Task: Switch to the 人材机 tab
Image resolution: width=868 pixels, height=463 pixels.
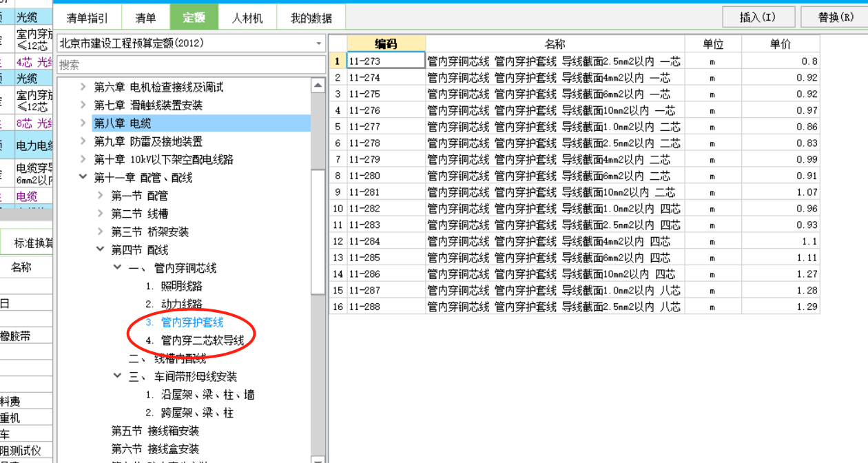Action: [x=247, y=17]
